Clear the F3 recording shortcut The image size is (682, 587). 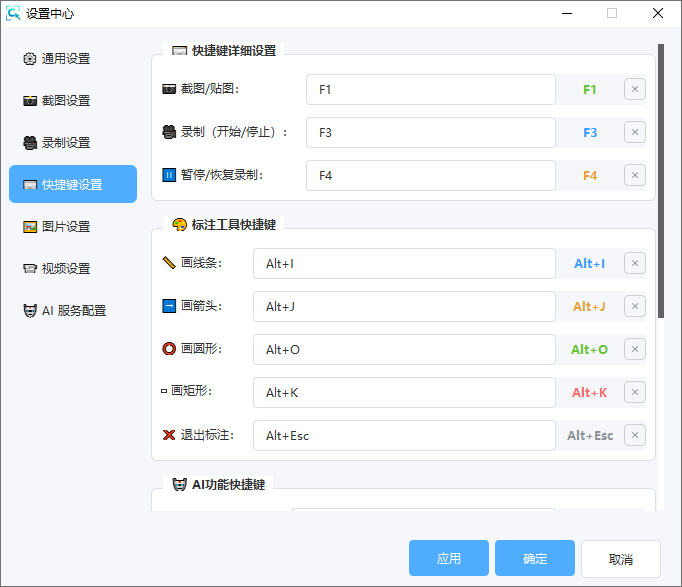tap(635, 132)
